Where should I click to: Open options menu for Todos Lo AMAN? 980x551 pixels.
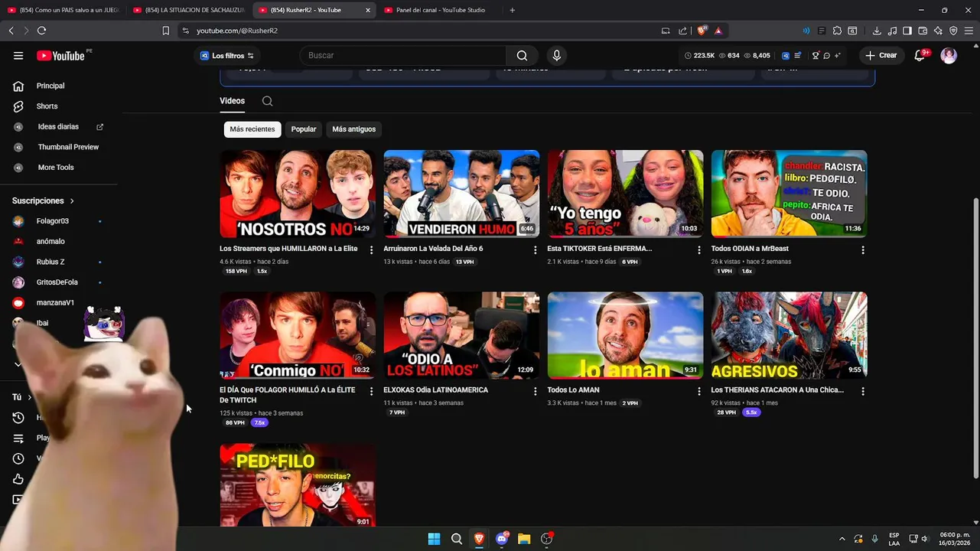699,391
